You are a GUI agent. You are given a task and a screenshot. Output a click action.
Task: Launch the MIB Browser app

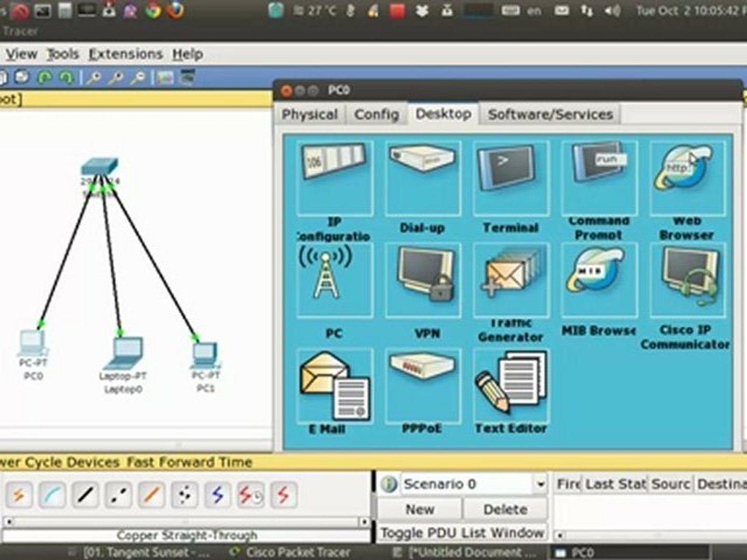599,279
